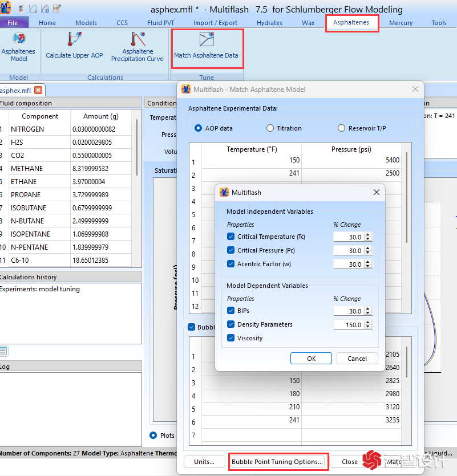Screen dimensions: 457x476
Task: Click the Multiflash MF application logo
Action: tap(5, 7)
